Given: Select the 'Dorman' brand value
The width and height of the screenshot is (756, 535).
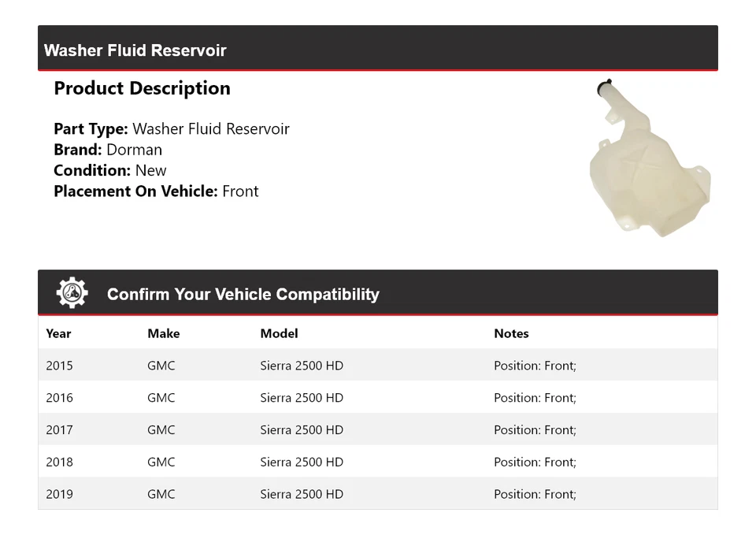Looking at the screenshot, I should click(135, 150).
